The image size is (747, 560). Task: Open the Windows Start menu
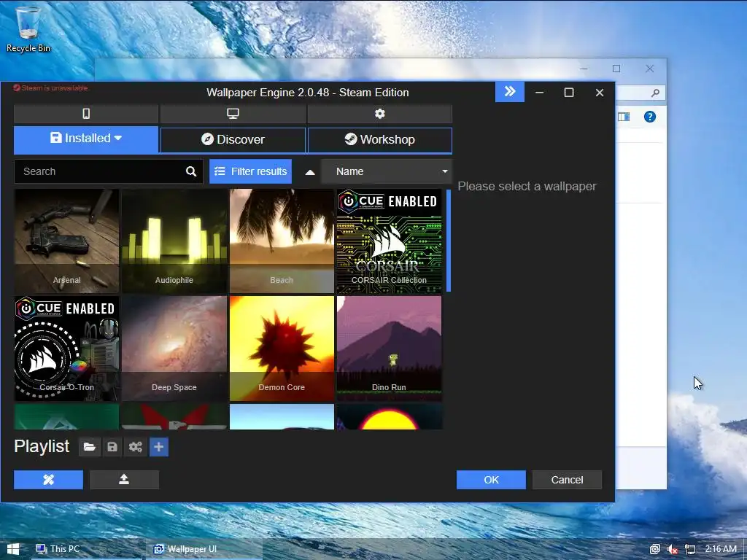click(x=13, y=549)
